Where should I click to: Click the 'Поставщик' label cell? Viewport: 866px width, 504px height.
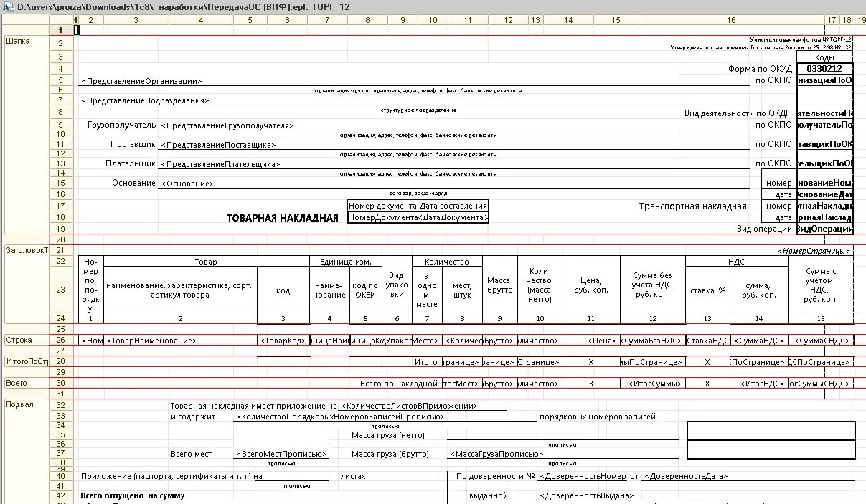coord(133,144)
